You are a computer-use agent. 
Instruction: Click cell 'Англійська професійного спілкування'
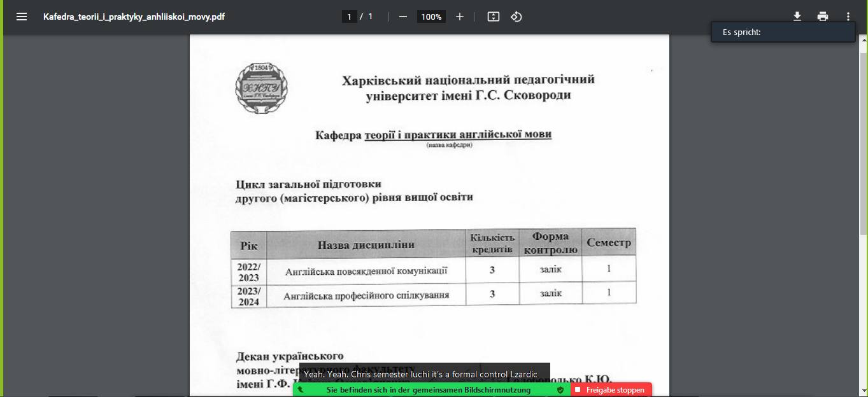point(366,295)
